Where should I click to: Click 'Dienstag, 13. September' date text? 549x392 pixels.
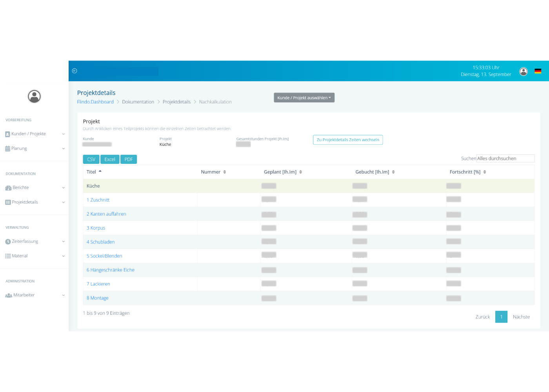coord(486,74)
